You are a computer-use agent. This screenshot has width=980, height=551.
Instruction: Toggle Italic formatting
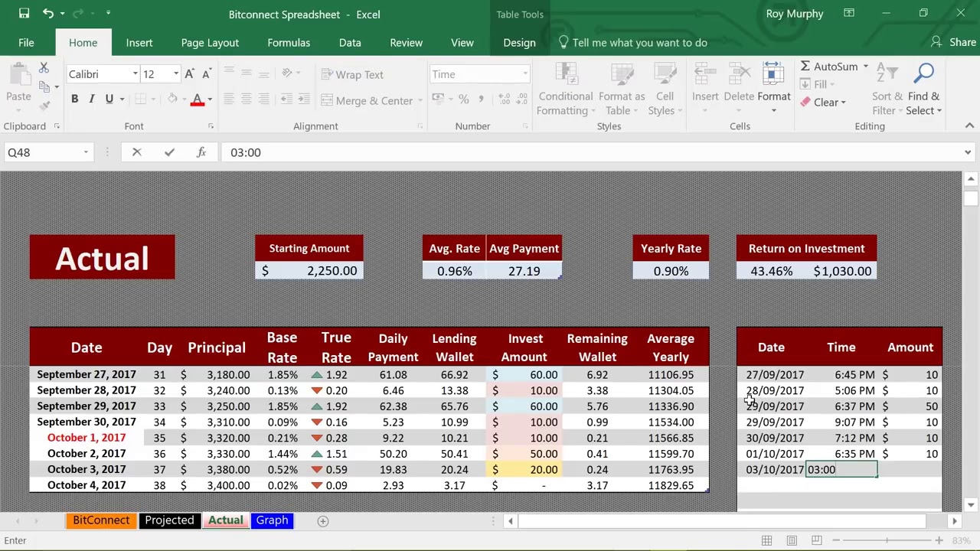pyautogui.click(x=92, y=99)
